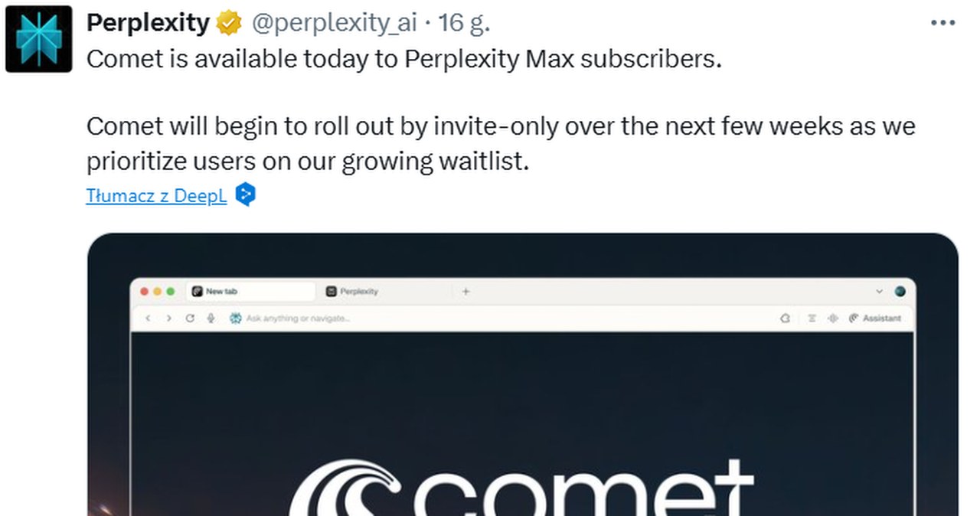Click the 16 g. timestamp

click(x=463, y=24)
